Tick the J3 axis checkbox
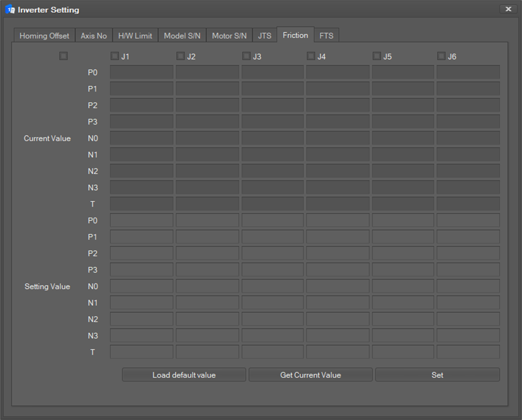This screenshot has height=420, width=522. tap(246, 56)
